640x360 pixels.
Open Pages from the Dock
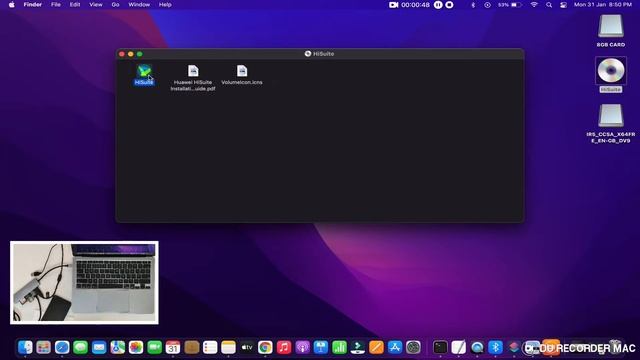coord(376,347)
